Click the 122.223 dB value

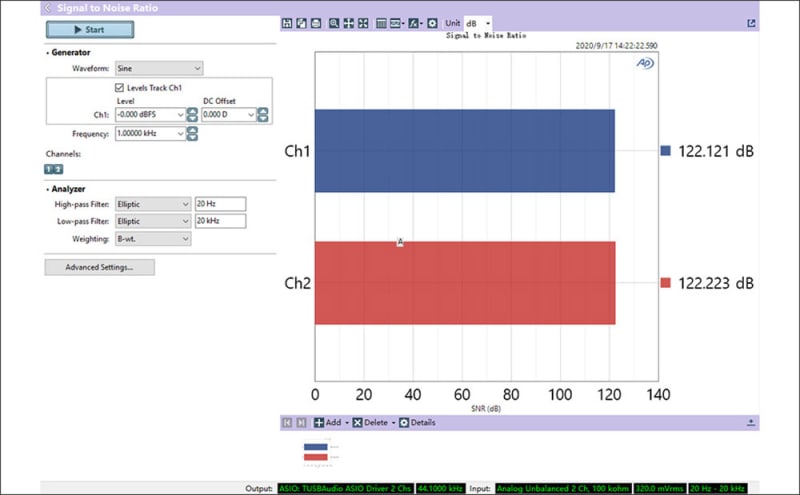[716, 283]
